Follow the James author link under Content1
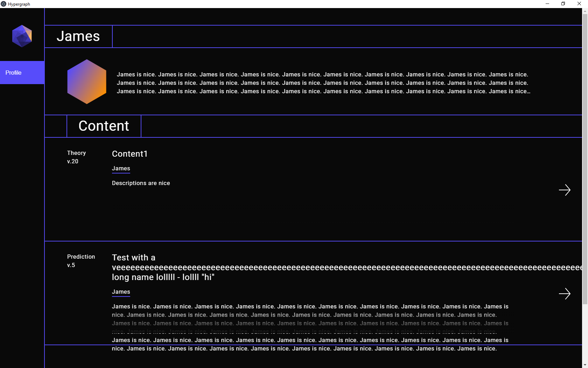 121,169
